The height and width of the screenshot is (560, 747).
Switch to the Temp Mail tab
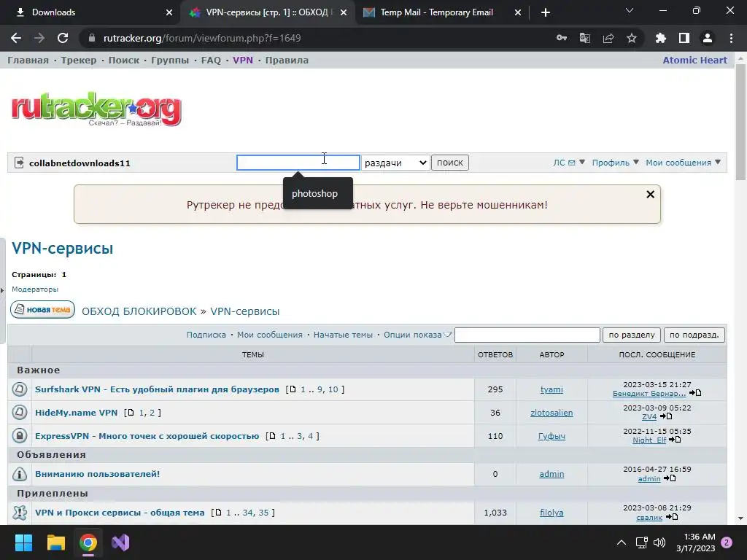pyautogui.click(x=441, y=12)
